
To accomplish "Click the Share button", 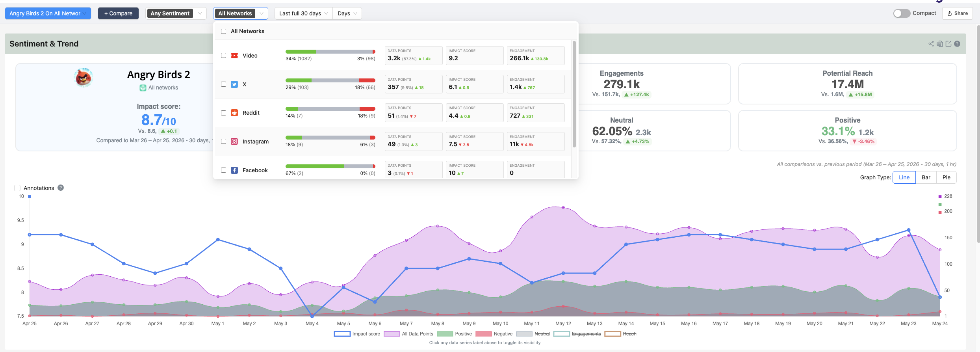I will click(958, 13).
